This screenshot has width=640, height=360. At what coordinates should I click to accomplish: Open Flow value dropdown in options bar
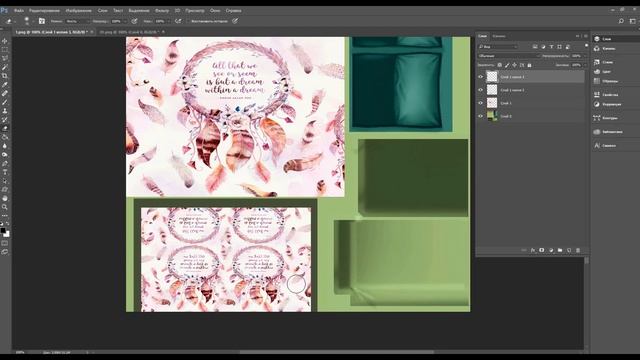[168, 21]
